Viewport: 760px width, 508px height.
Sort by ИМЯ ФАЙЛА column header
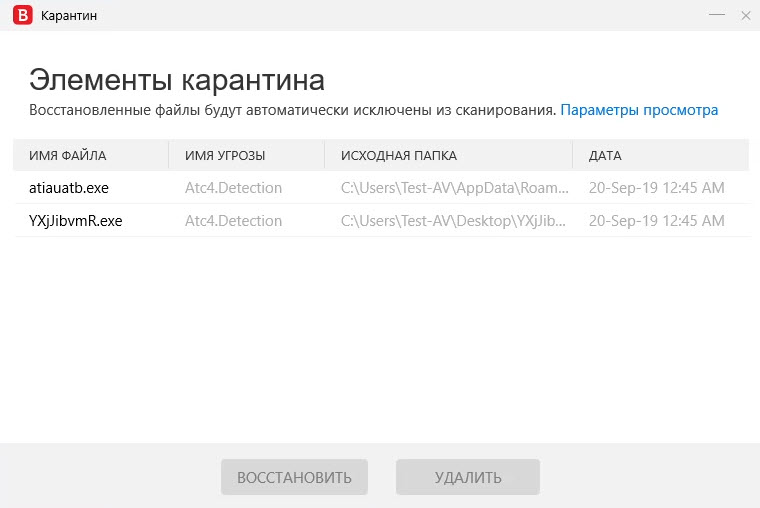(x=68, y=156)
